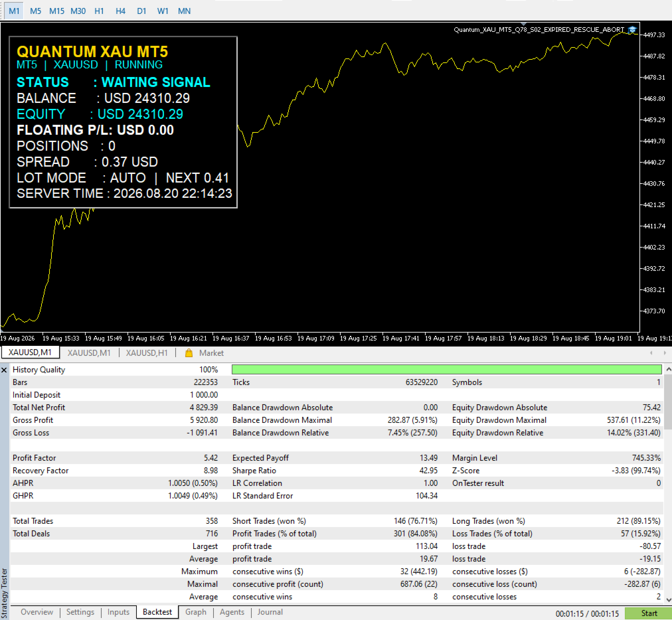Click Gross Loss value -1 091.41
The width and height of the screenshot is (672, 620).
pyautogui.click(x=202, y=433)
